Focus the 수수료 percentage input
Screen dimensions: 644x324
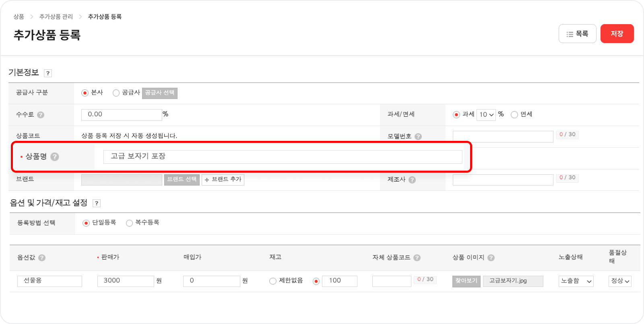(122, 115)
